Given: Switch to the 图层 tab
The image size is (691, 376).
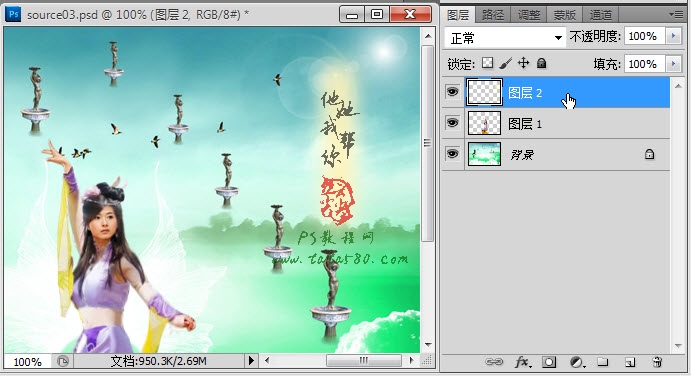Looking at the screenshot, I should (x=458, y=15).
